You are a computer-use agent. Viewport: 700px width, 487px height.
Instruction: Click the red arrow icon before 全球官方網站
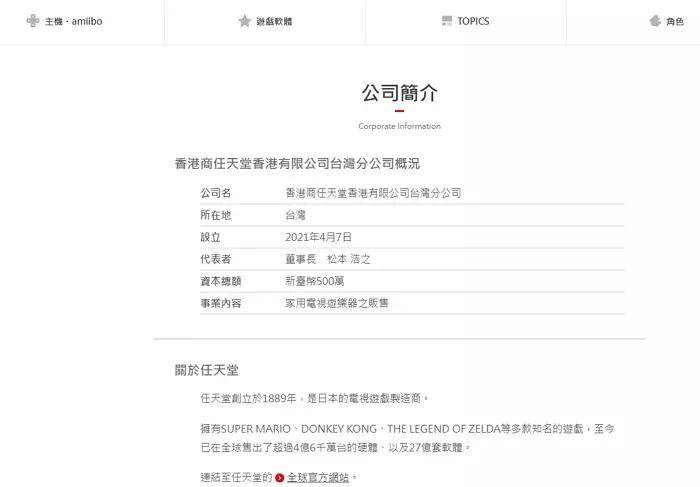point(280,478)
